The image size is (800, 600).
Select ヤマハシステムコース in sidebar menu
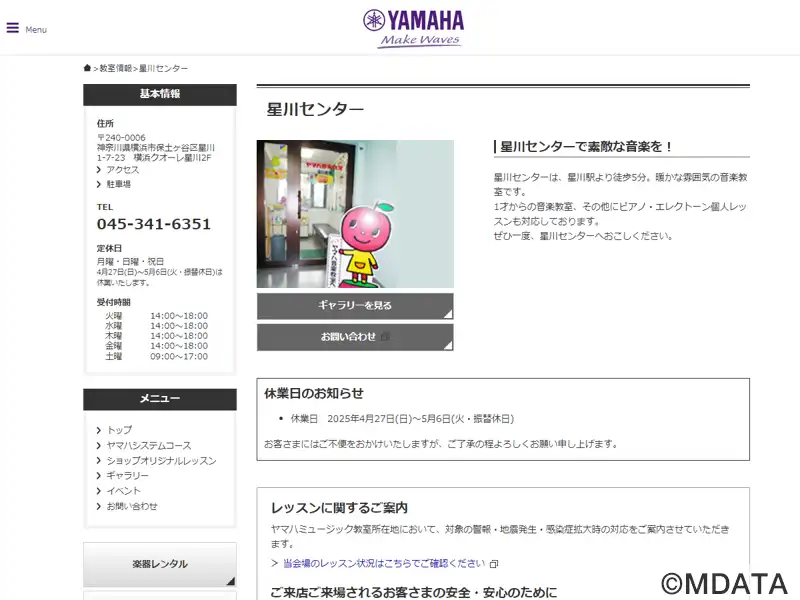coord(149,445)
